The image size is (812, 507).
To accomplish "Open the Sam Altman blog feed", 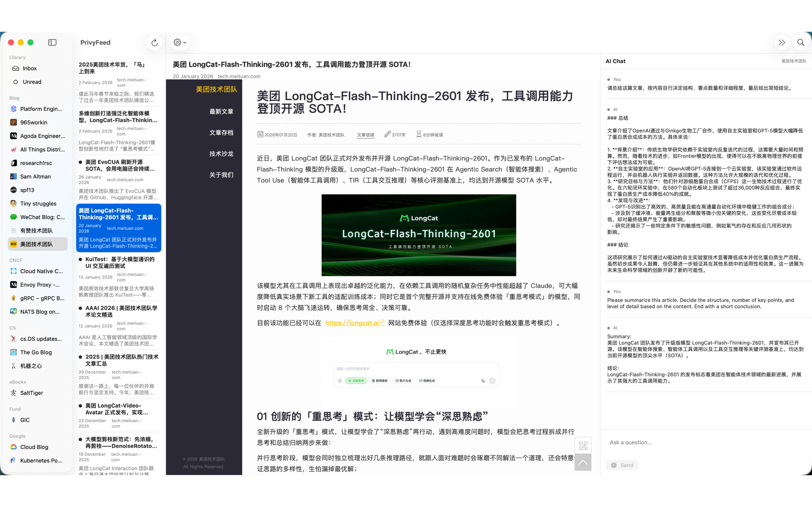I will pyautogui.click(x=35, y=176).
